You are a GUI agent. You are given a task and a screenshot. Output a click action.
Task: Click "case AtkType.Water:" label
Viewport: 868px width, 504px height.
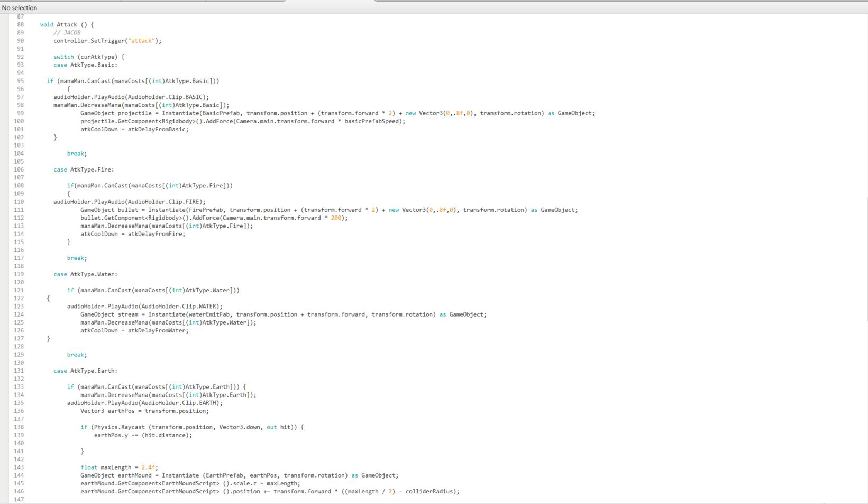(85, 274)
